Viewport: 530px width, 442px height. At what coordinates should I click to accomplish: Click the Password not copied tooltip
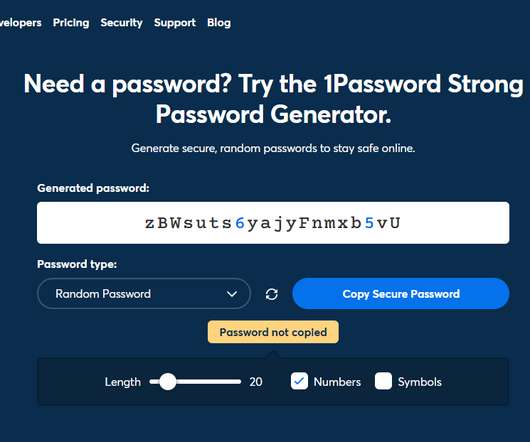pyautogui.click(x=273, y=332)
